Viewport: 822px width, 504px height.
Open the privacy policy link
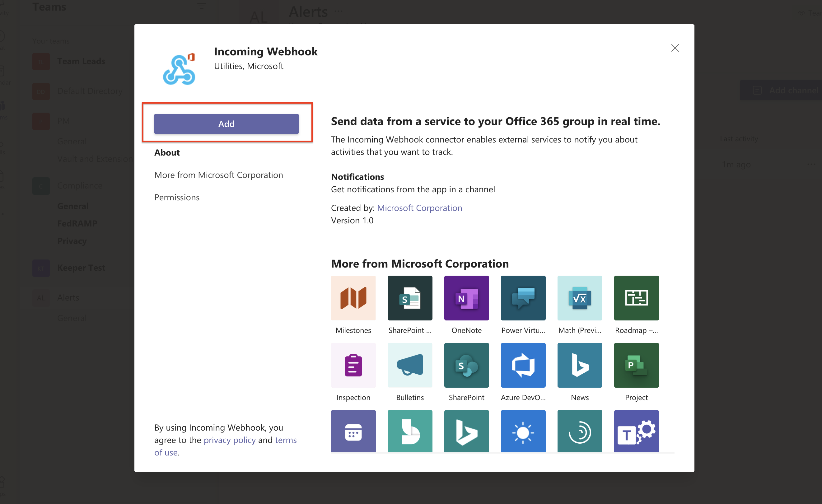pos(230,440)
